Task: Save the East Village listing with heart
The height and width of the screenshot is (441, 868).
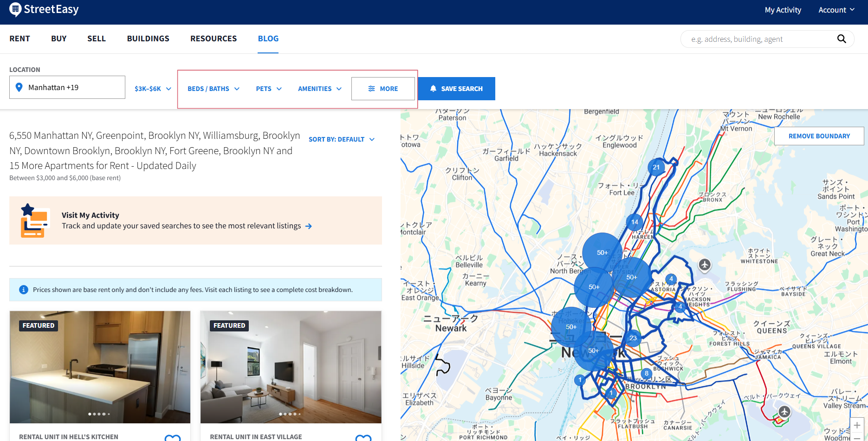Action: (363, 437)
